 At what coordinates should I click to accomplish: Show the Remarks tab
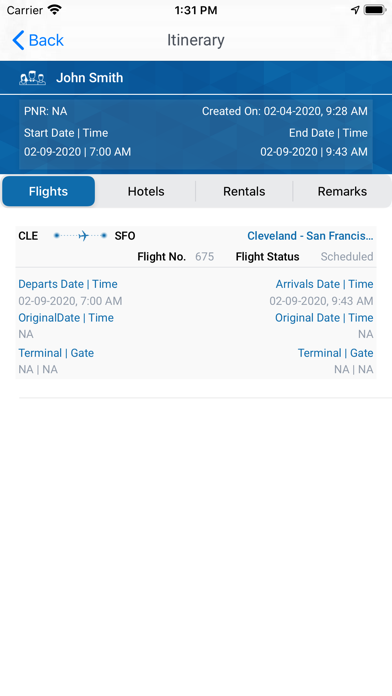(x=342, y=191)
